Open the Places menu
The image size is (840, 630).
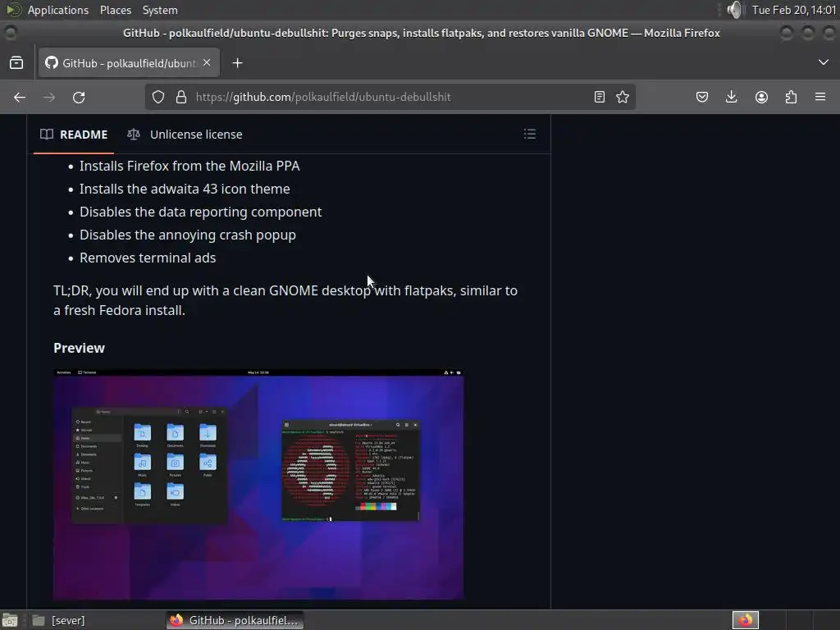[x=115, y=10]
